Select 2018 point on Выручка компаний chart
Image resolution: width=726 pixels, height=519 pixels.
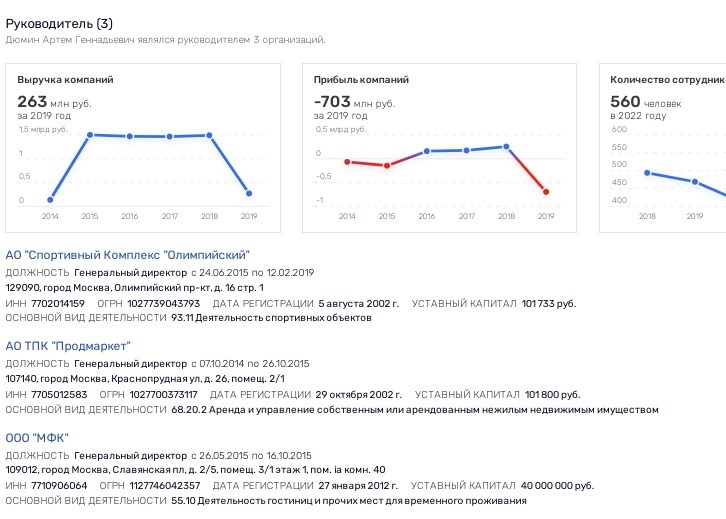pos(209,135)
